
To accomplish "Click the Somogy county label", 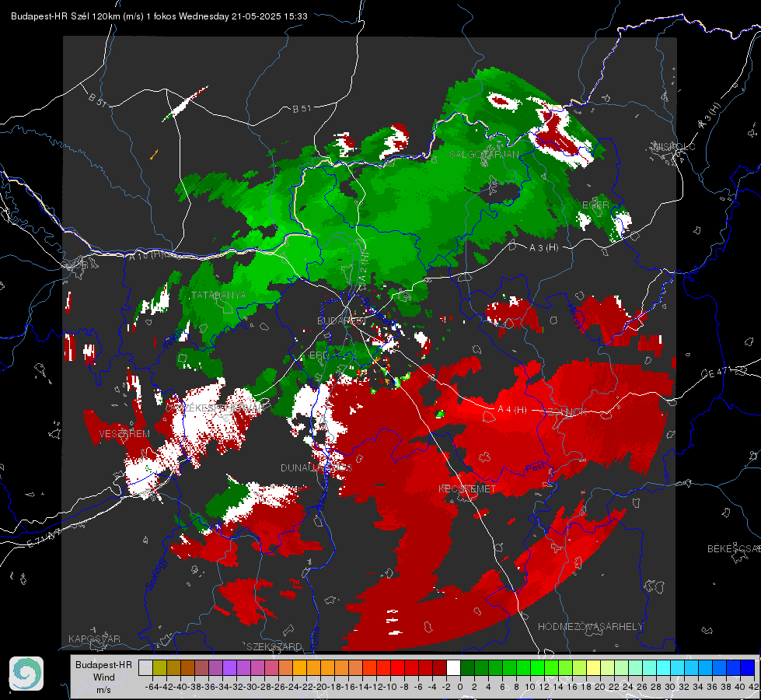I will click(155, 574).
